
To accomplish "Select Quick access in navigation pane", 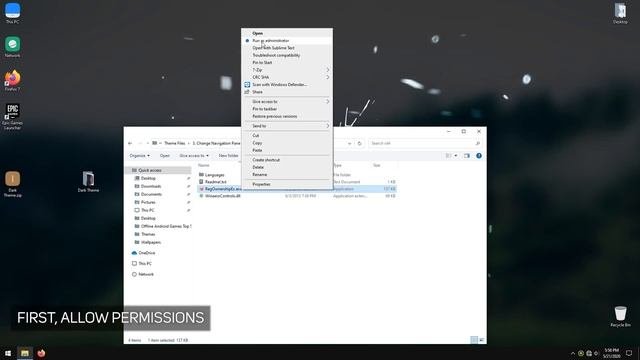I will point(150,170).
